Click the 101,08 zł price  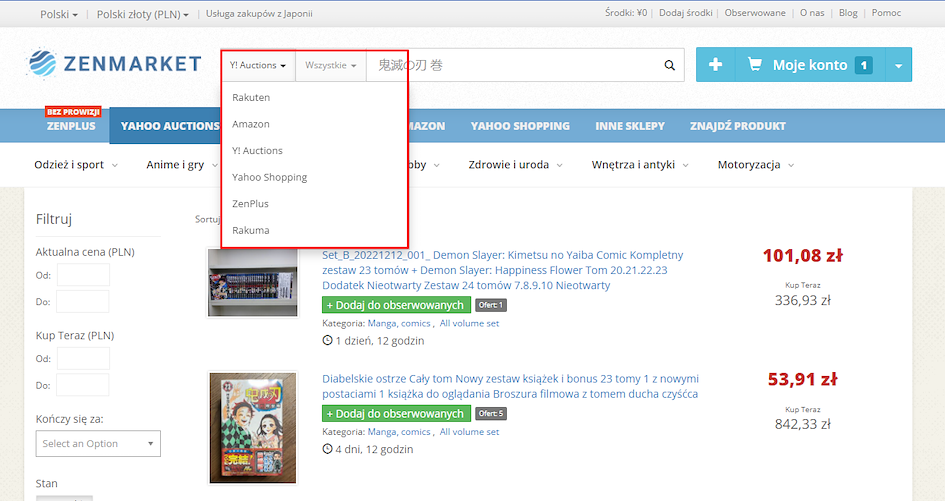click(802, 256)
